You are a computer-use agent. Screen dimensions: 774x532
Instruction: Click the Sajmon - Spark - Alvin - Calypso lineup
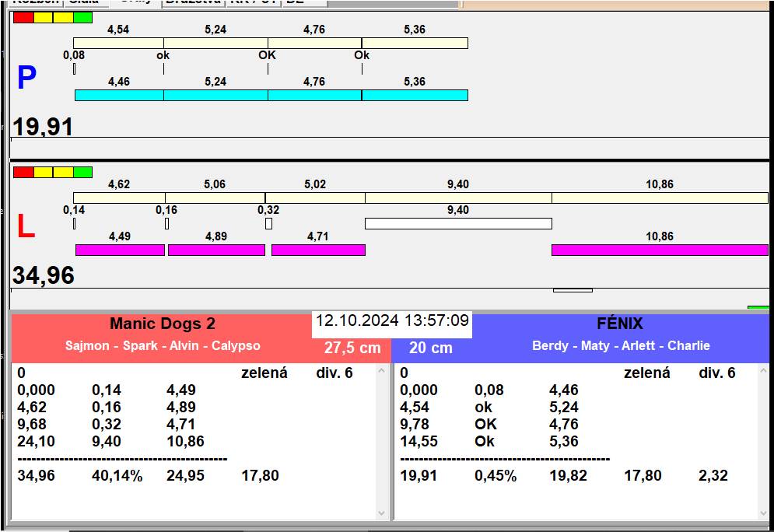(163, 345)
